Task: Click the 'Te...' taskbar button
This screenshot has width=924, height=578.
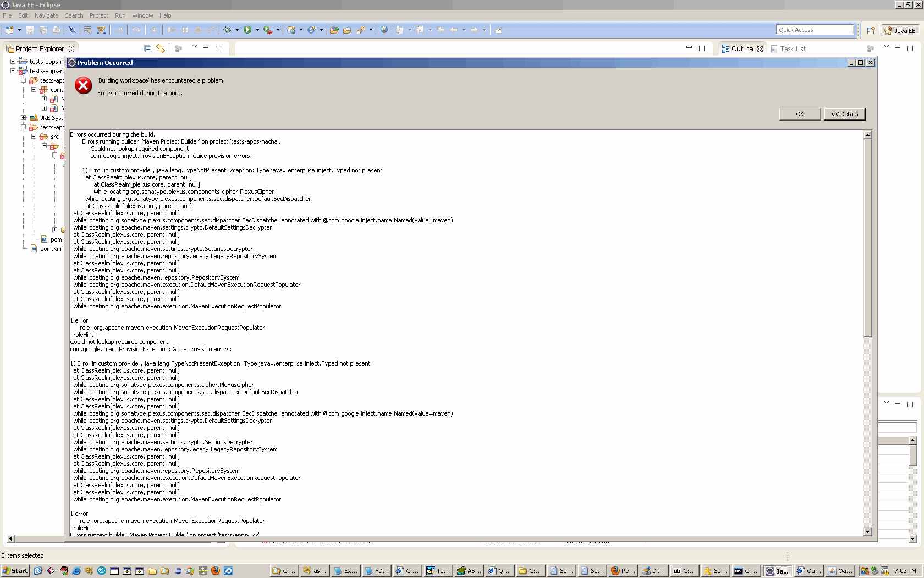Action: (438, 571)
